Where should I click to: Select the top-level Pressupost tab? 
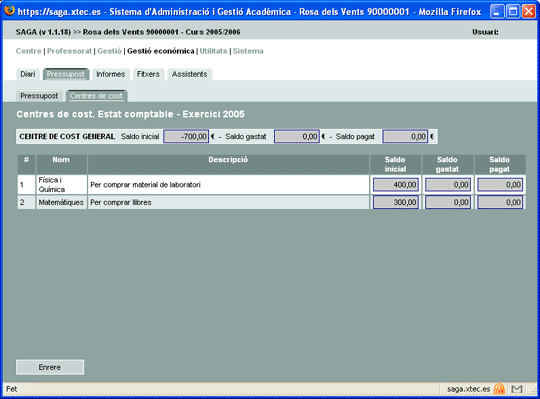click(x=66, y=74)
